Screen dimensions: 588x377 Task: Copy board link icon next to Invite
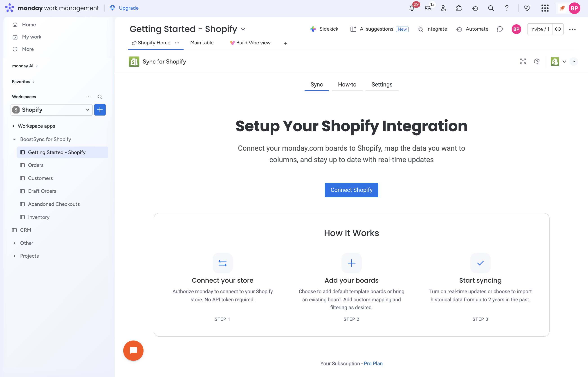pos(558,29)
